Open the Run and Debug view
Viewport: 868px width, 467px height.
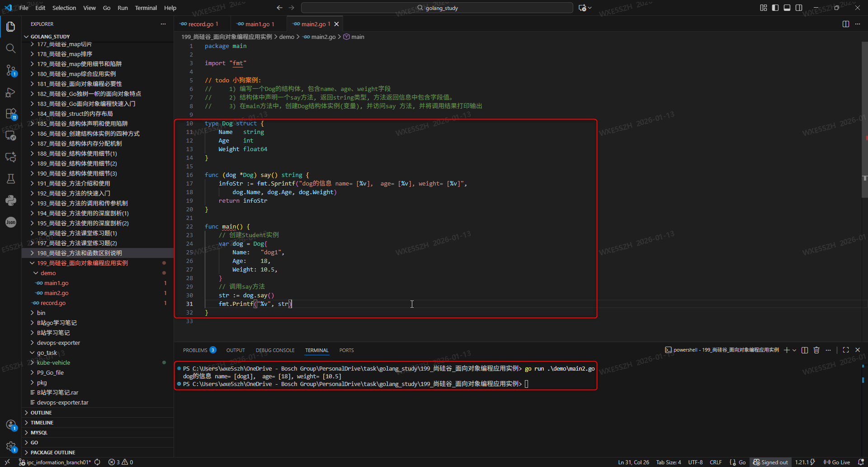pos(11,92)
